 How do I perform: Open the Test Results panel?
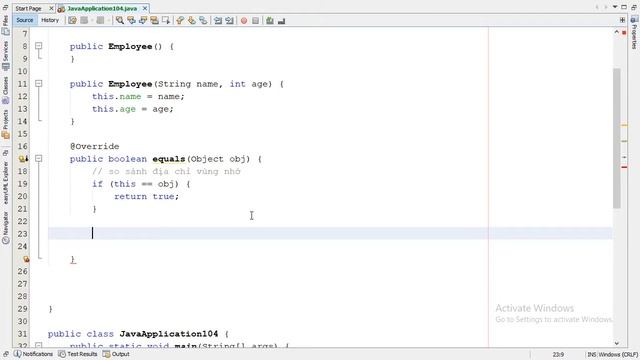tap(78, 354)
